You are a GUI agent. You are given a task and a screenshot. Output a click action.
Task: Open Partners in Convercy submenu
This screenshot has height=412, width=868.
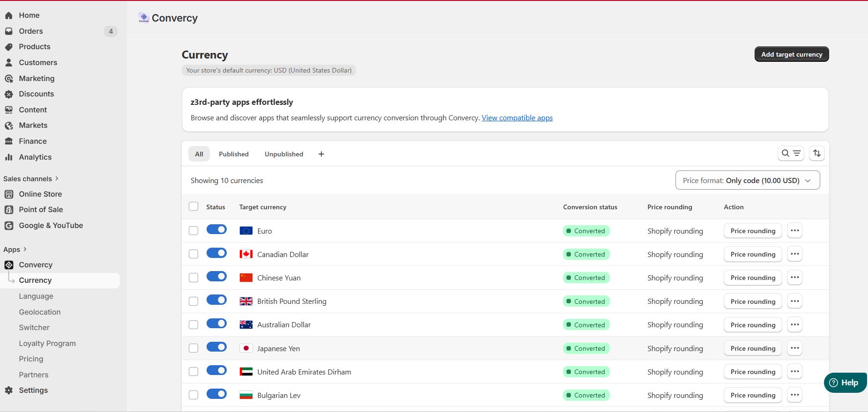pos(34,375)
